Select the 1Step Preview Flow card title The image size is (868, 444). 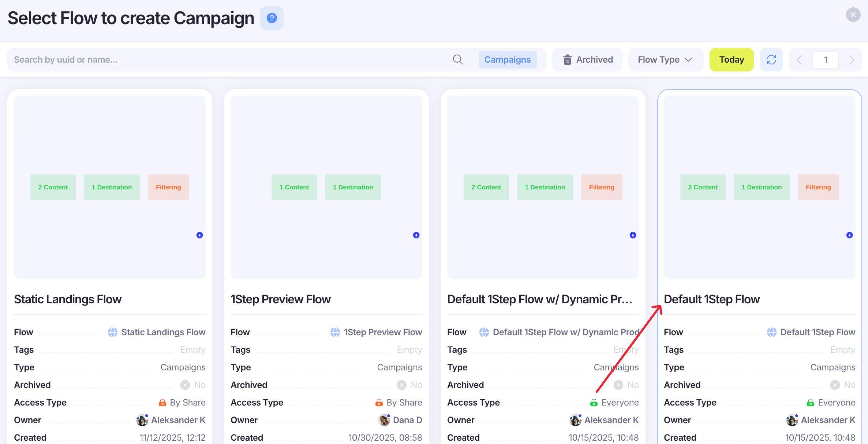[x=281, y=299]
